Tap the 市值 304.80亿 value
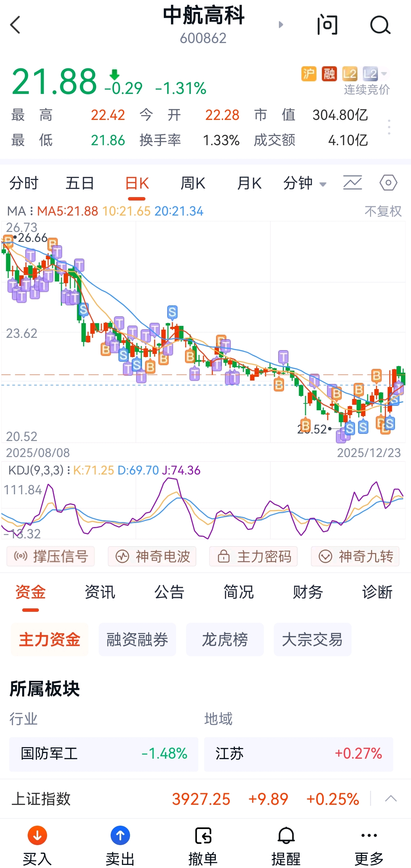Image resolution: width=411 pixels, height=868 pixels. (340, 115)
